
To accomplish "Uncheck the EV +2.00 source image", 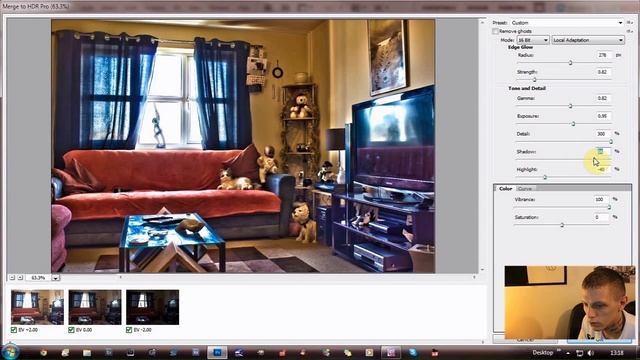I will 14,330.
